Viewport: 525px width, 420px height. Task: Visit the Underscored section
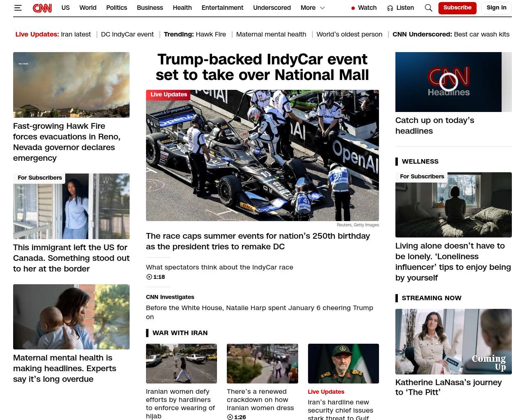click(272, 8)
